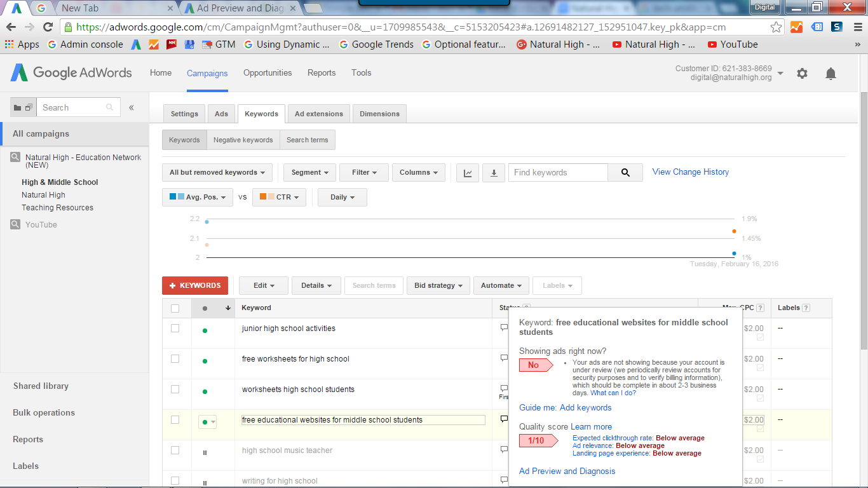
Task: Open the Google Trends bookmark
Action: pos(377,44)
